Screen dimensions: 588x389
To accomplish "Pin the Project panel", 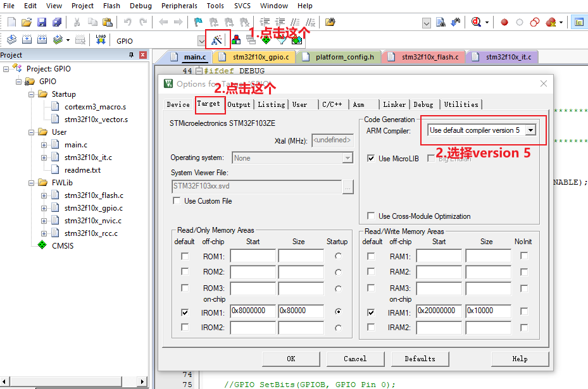I will (x=131, y=55).
